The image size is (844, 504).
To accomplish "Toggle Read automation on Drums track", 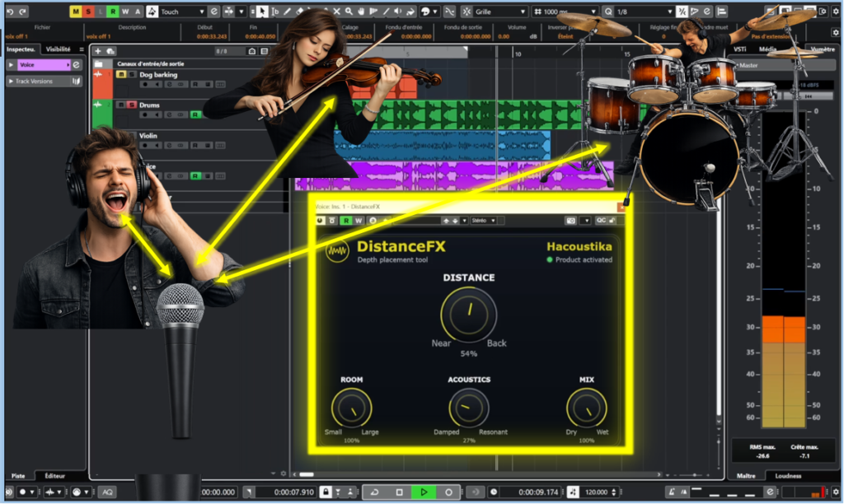I will (x=195, y=114).
